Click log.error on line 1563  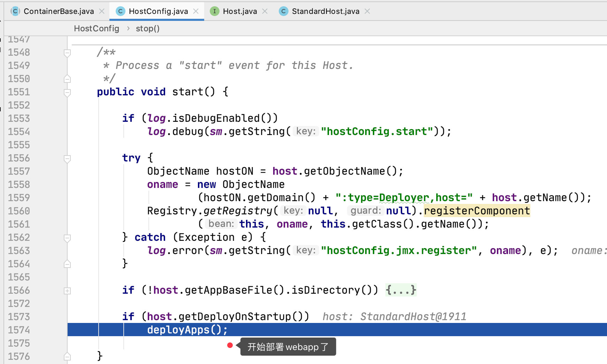coord(175,250)
